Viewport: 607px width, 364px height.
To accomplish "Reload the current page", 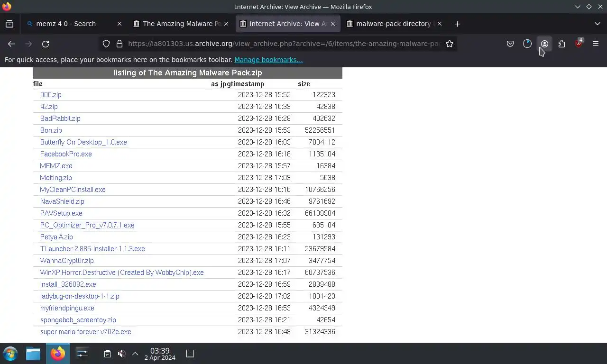I will coord(46,44).
